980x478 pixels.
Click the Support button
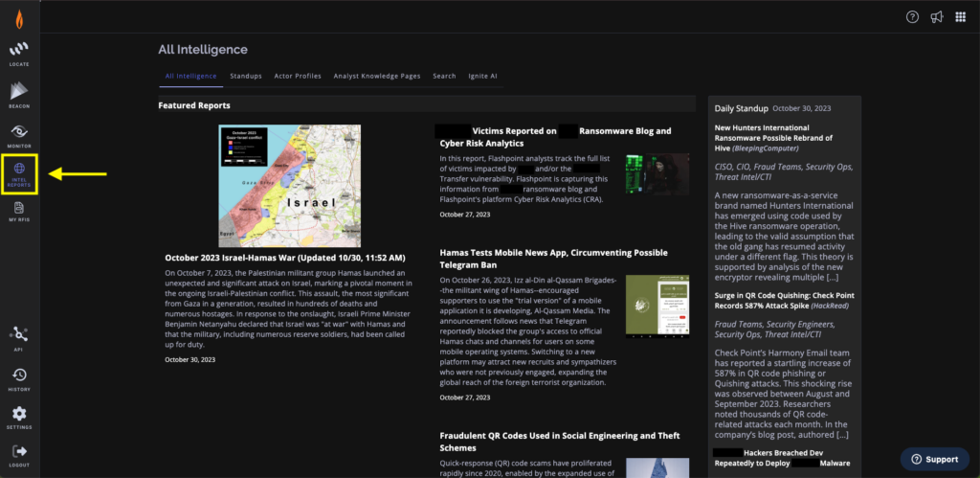[x=934, y=459]
